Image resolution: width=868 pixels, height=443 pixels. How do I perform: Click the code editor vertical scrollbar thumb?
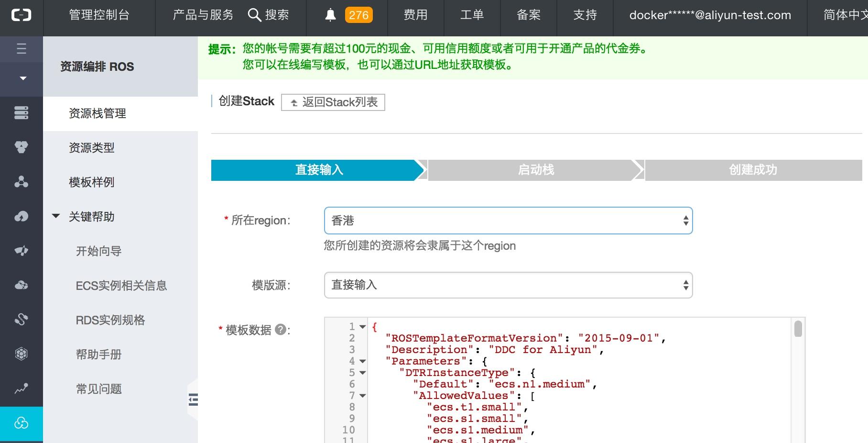point(798,329)
